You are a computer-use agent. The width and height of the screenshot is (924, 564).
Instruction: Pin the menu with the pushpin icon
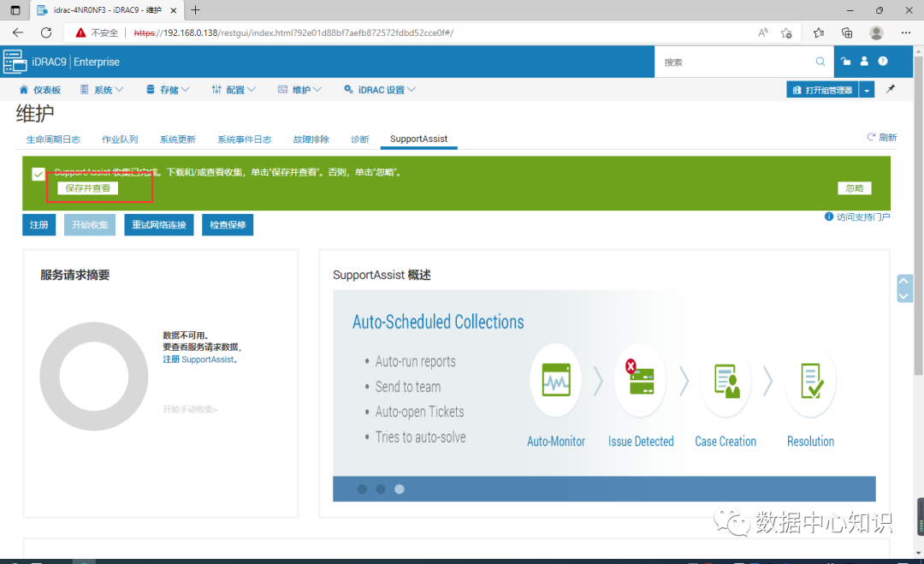(x=891, y=89)
